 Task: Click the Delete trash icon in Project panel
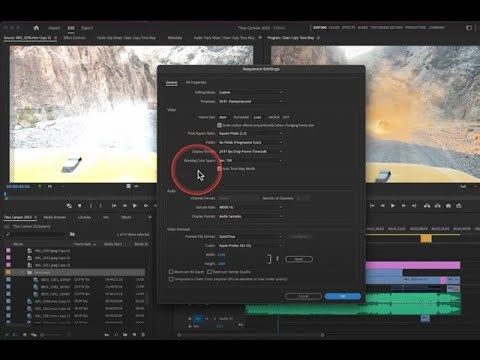143,334
